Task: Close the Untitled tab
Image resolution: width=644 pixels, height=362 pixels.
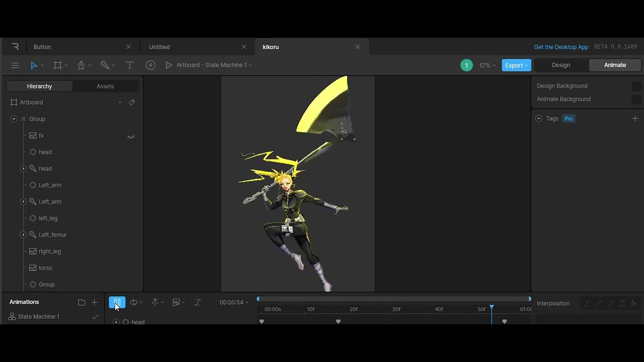Action: pos(244,47)
